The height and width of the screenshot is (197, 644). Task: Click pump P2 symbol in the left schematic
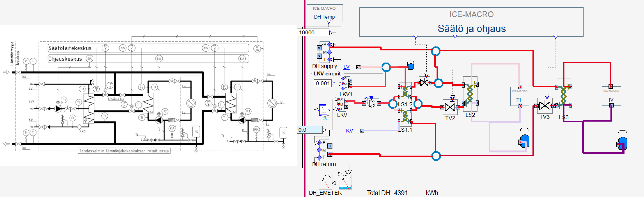159,120
